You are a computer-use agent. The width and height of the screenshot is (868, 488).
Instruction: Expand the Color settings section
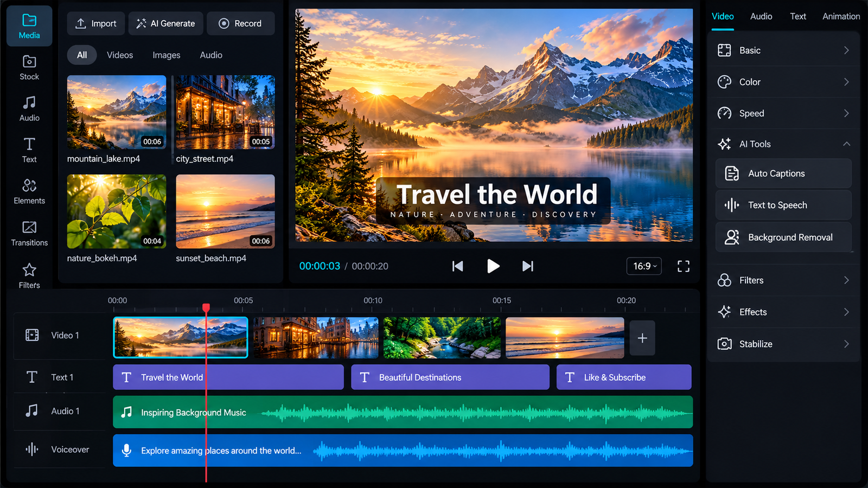[x=783, y=82]
